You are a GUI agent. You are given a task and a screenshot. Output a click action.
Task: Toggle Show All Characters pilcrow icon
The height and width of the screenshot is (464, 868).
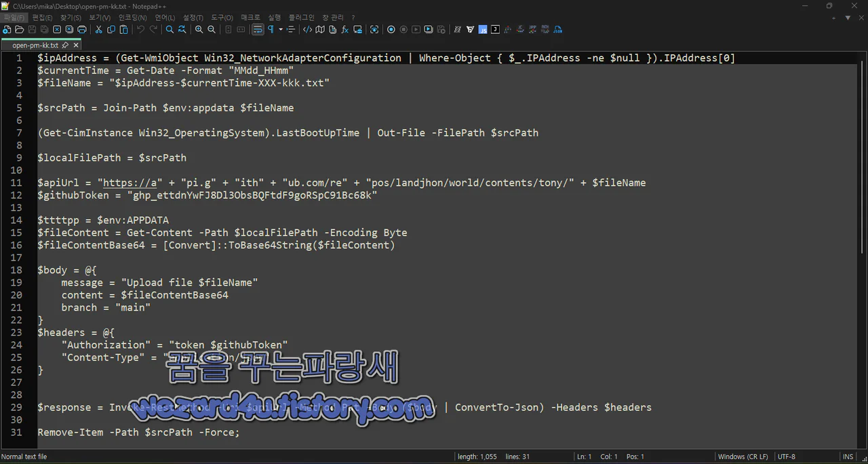[x=271, y=30]
